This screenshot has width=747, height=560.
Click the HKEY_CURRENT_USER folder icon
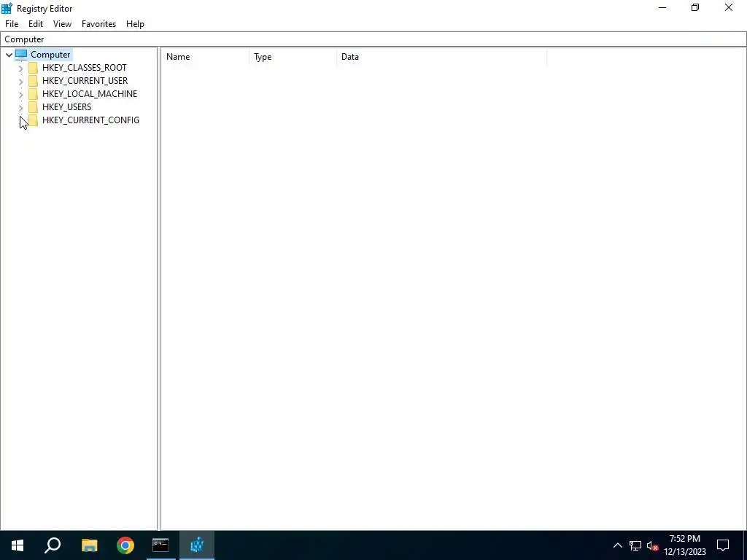(x=33, y=80)
